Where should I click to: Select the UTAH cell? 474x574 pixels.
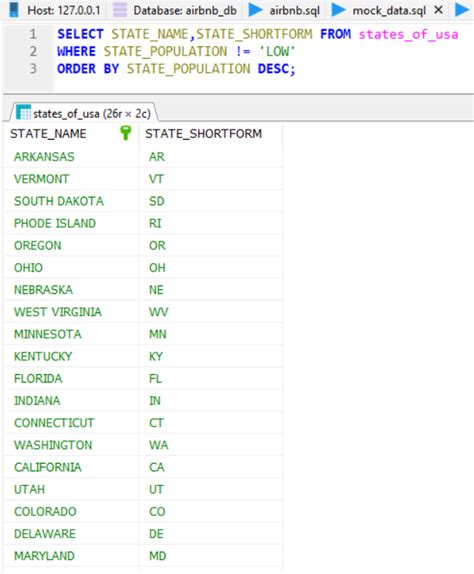71,489
